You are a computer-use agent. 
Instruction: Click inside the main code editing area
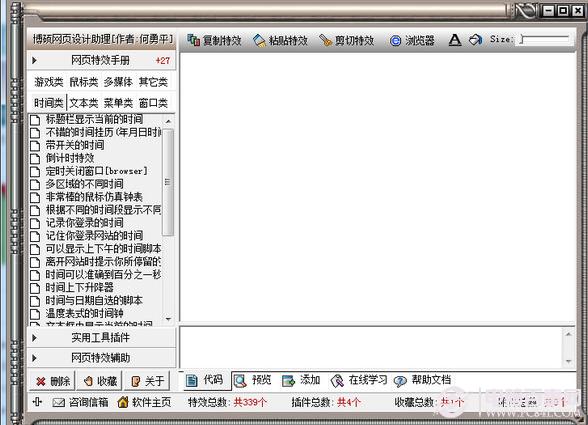click(378, 186)
